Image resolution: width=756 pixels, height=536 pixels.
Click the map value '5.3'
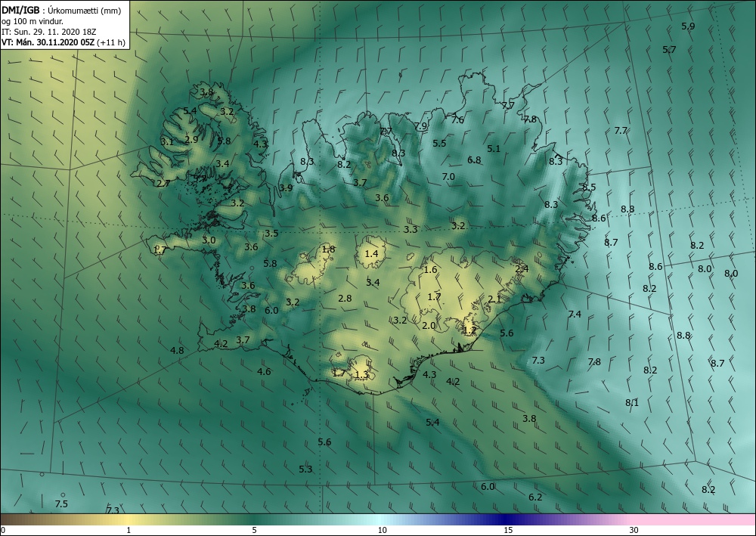305,469
